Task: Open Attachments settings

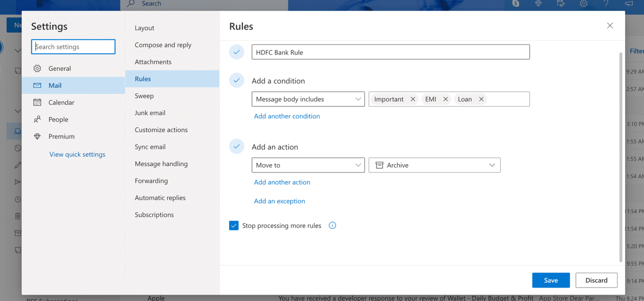Action: point(172,62)
